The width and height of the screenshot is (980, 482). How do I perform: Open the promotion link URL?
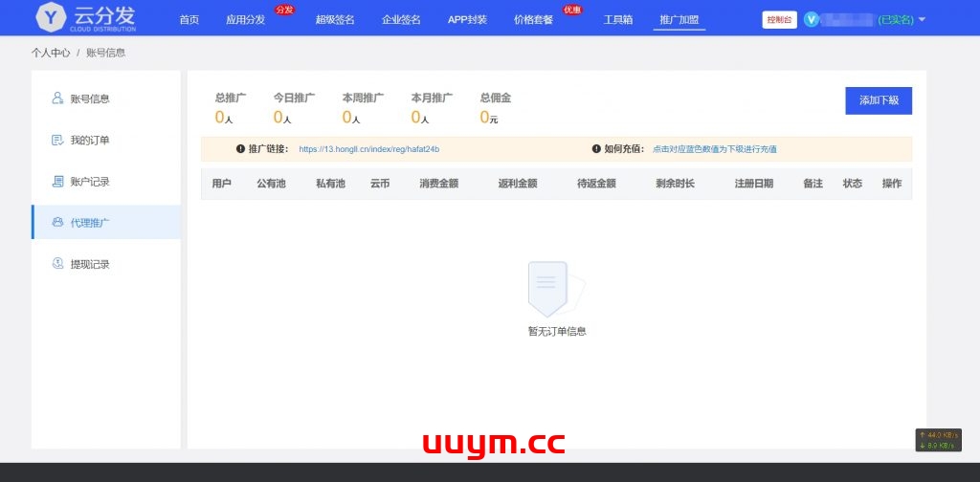click(x=368, y=149)
